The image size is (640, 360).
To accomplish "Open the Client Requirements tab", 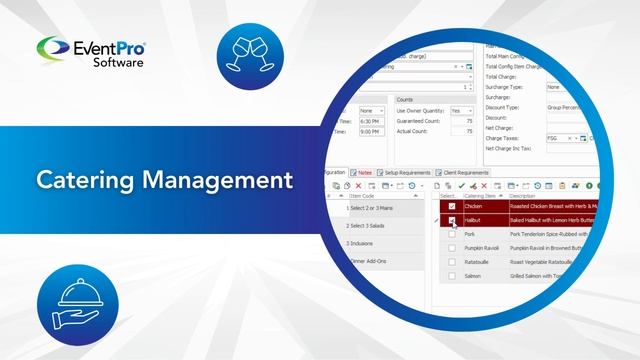I will pyautogui.click(x=462, y=173).
